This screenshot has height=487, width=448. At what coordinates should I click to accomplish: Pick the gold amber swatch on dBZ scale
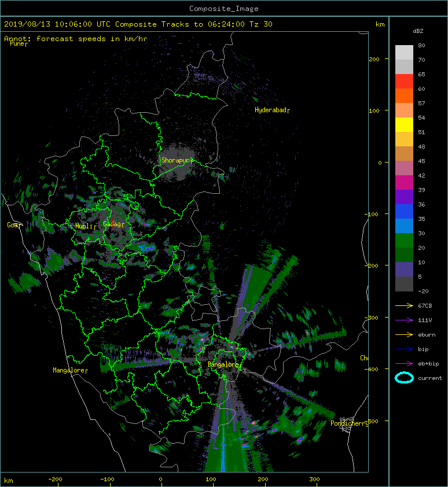point(404,139)
